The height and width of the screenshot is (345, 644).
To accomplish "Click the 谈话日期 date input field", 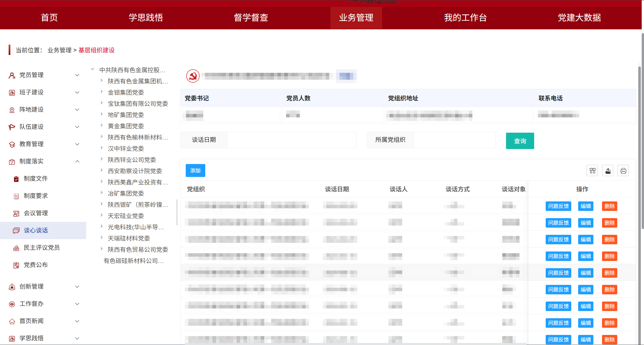I will click(292, 140).
